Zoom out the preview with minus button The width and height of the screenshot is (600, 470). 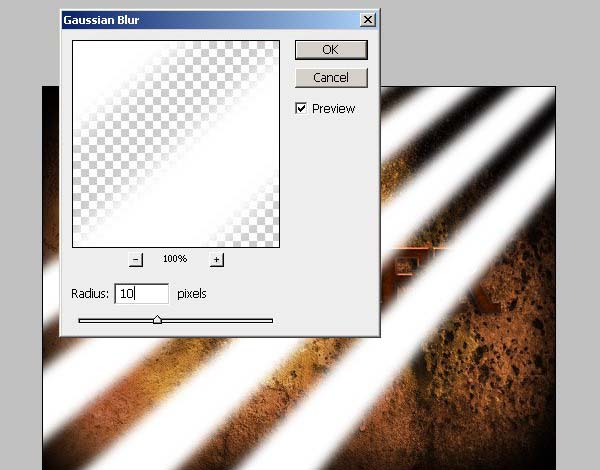tap(135, 259)
